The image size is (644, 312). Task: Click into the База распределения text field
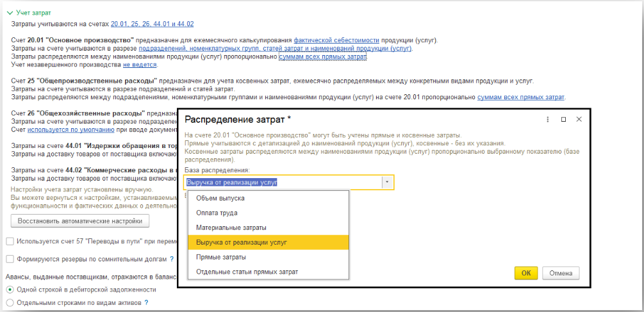[282, 183]
